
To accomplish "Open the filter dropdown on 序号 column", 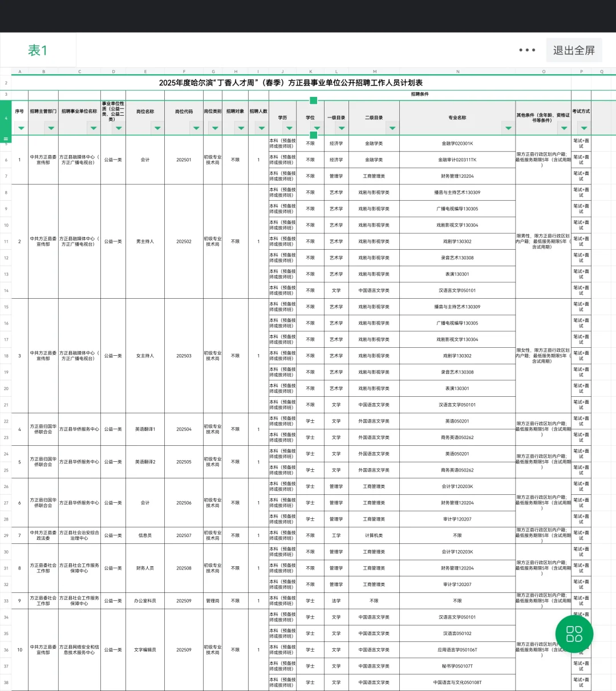I will [21, 129].
